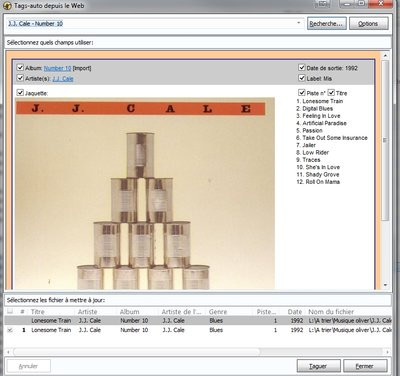The height and width of the screenshot is (376, 400).
Task: Click the Fermer button
Action: 365,366
